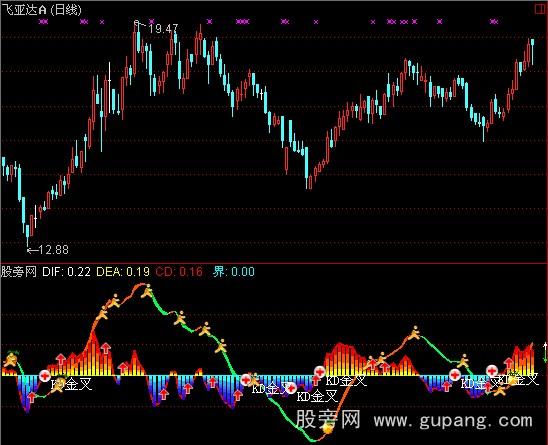
Task: Click the DIF: 0.22 readout
Action: pyautogui.click(x=66, y=272)
